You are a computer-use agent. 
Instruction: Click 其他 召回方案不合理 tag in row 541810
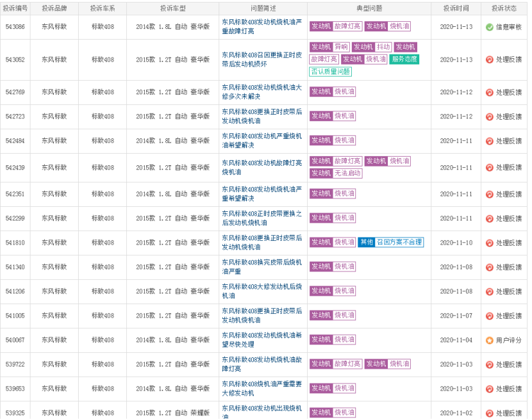[391, 242]
